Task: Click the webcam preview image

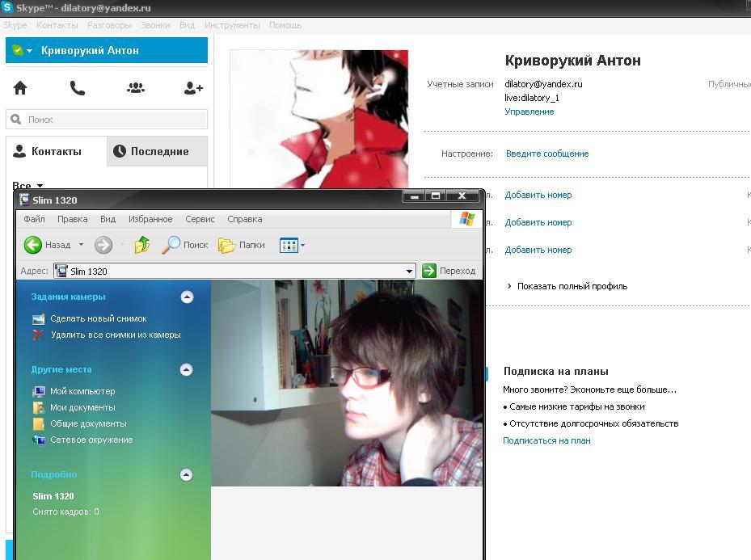Action: coord(347,383)
